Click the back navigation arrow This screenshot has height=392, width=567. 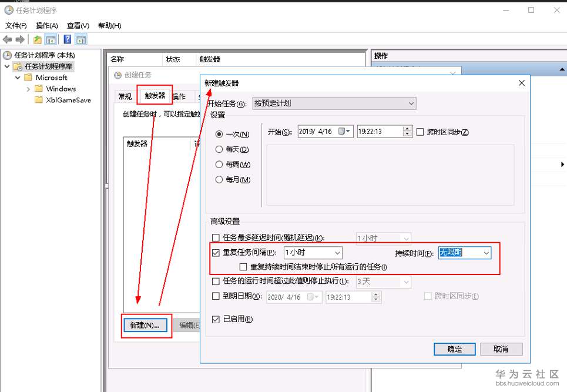pyautogui.click(x=6, y=40)
